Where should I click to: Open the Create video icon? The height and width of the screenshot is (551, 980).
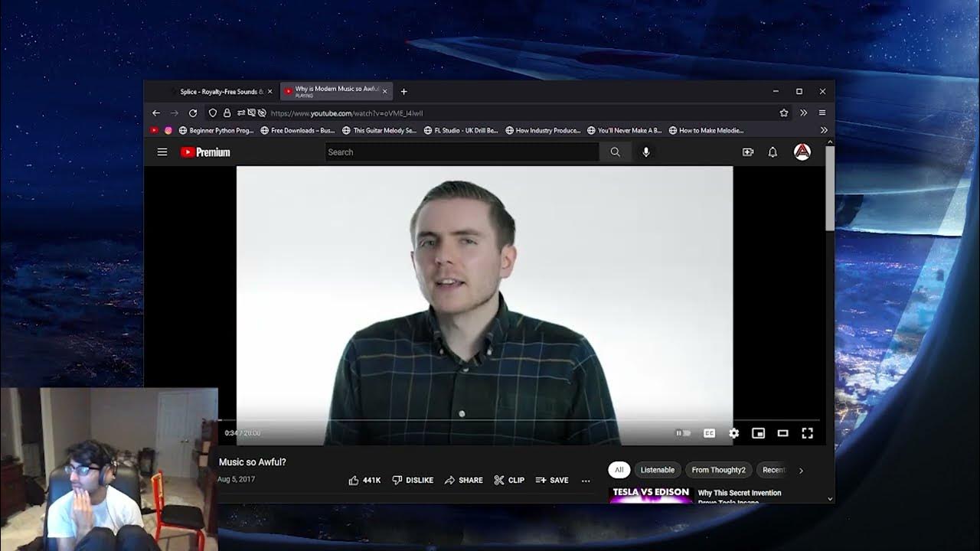748,152
